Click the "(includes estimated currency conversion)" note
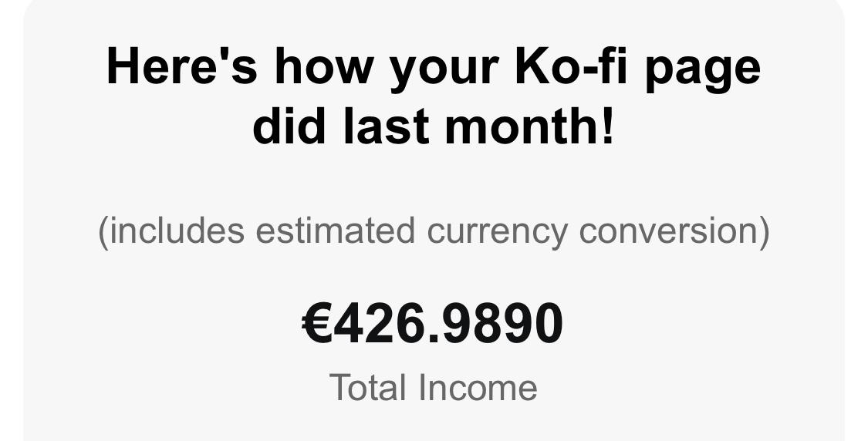Viewport: 868px width, 441px height. [434, 231]
